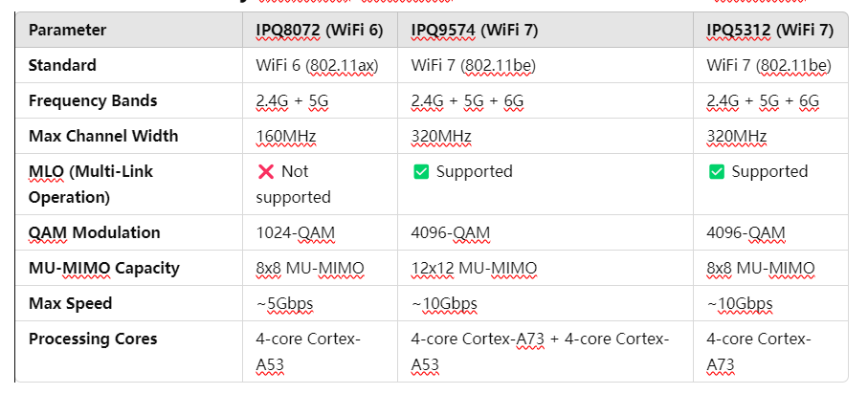Select the IPQ8072 (WiFi 6) column header

[319, 30]
